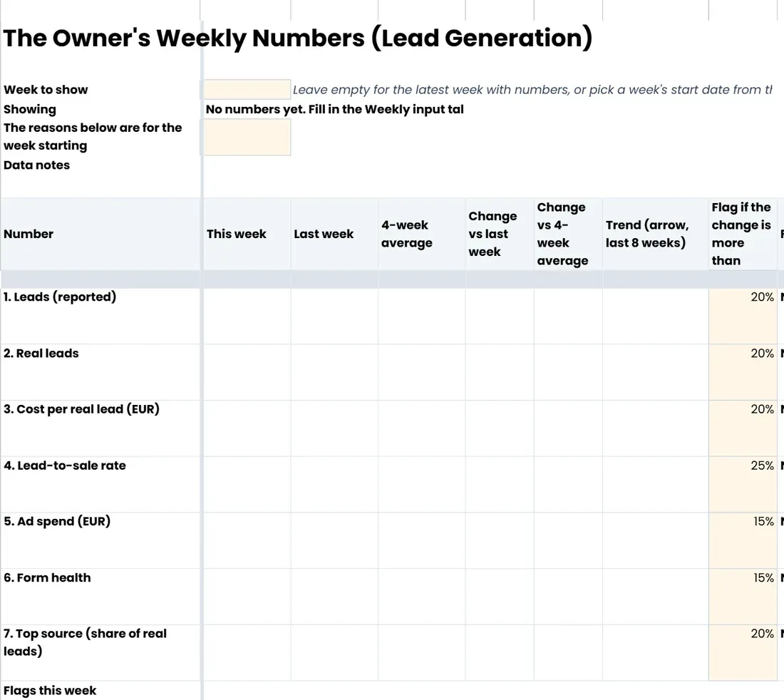
Task: Select the 'Flags this week' label
Action: [x=49, y=691]
